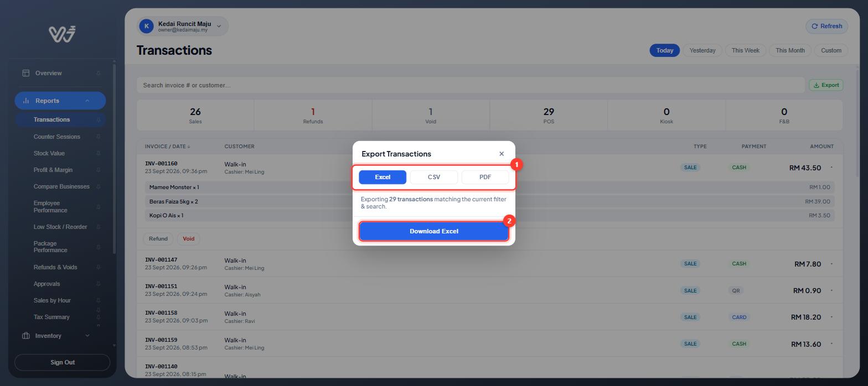The image size is (868, 386).
Task: Click the 0 Kiosk summary card
Action: [666, 115]
